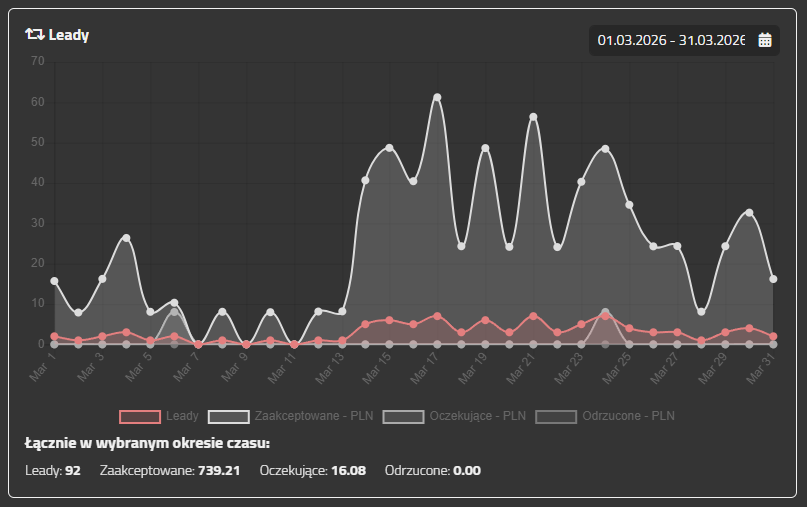
Task: Select the highest Zaakceptowane peak point at Mar 17
Action: pos(437,97)
